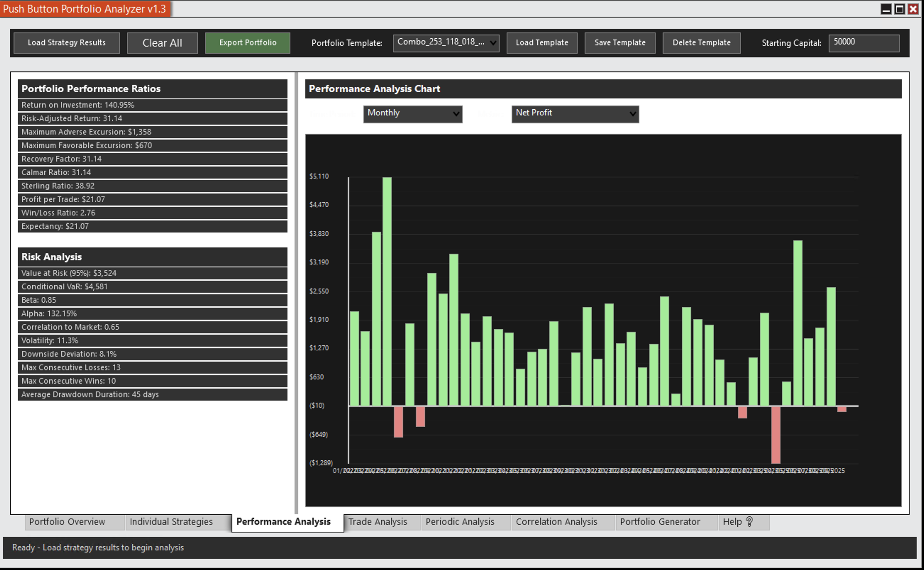
Task: Maximize the application window
Action: [900, 9]
